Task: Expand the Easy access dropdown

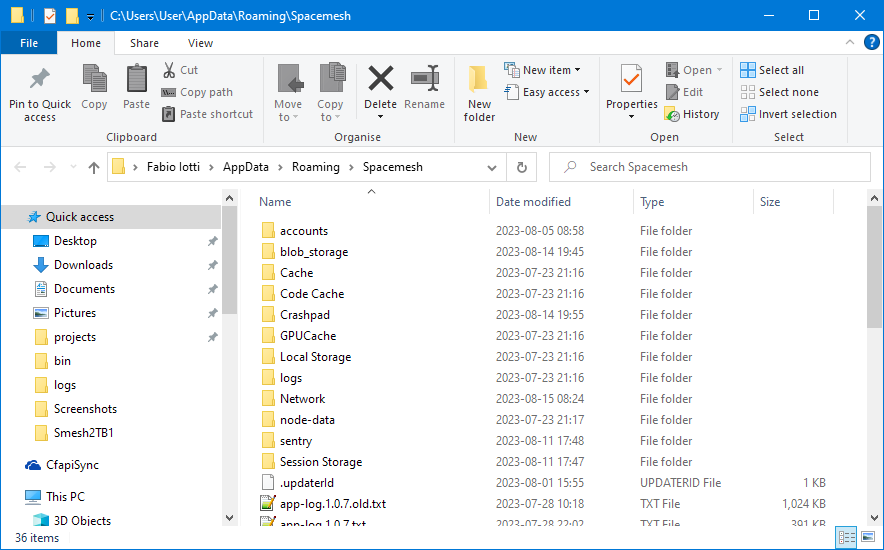Action: pos(586,92)
